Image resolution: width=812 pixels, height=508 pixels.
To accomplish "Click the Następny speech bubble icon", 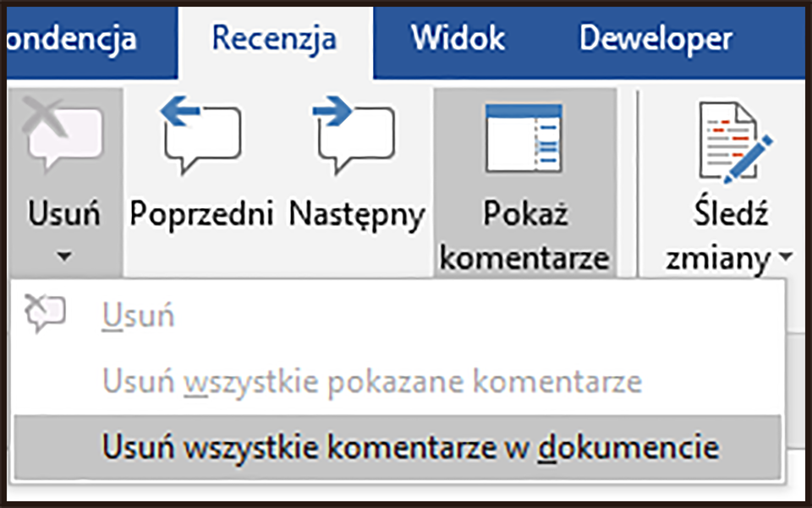I will point(355,135).
